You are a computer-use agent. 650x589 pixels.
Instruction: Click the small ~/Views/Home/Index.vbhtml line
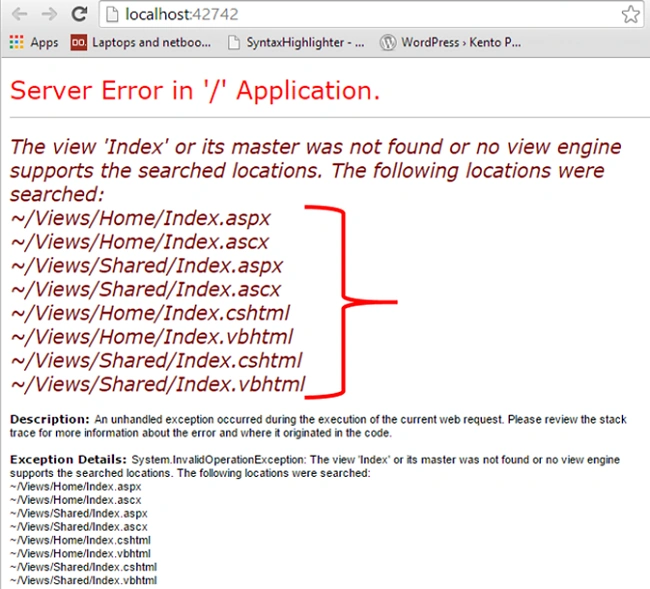80,553
